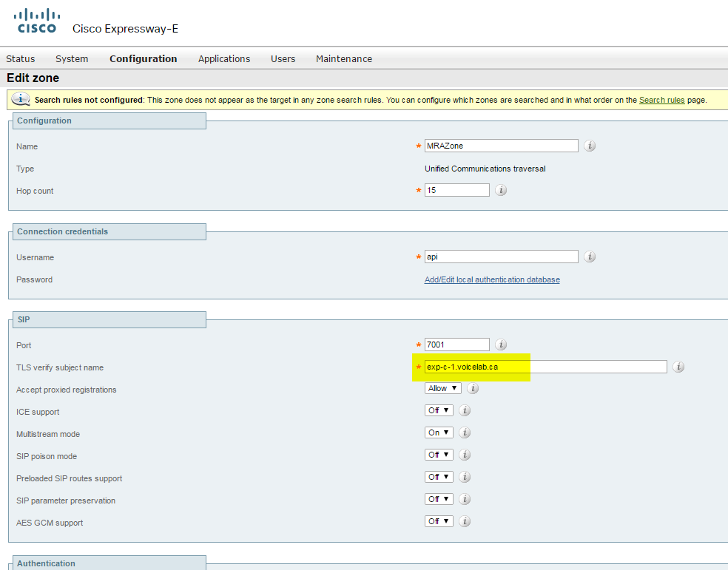This screenshot has width=728, height=570.
Task: Expand the SIP poison mode dropdown
Action: point(439,455)
